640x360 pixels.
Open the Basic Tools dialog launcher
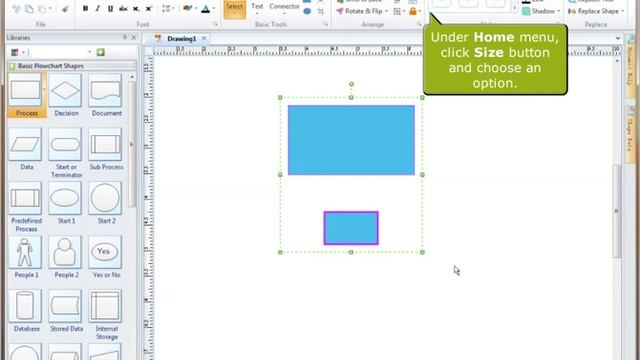325,24
